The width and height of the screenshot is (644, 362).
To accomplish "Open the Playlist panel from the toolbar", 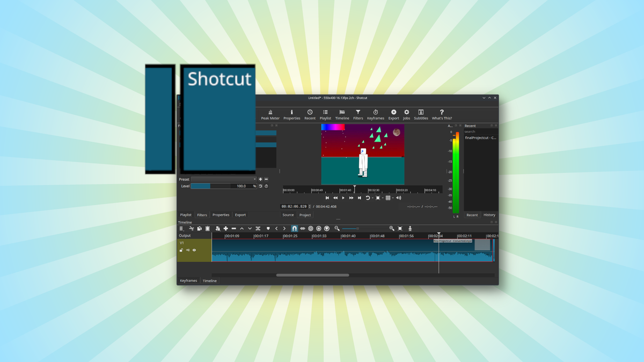I will click(x=325, y=115).
